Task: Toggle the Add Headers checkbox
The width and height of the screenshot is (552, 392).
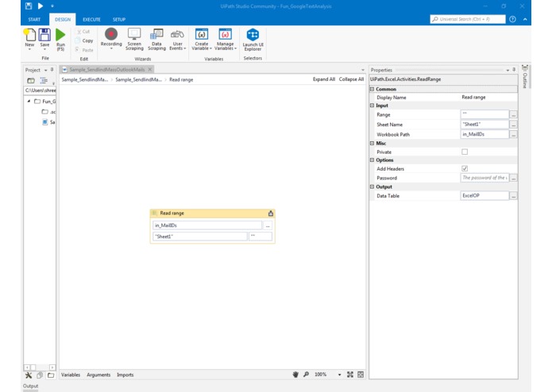Action: [x=465, y=168]
